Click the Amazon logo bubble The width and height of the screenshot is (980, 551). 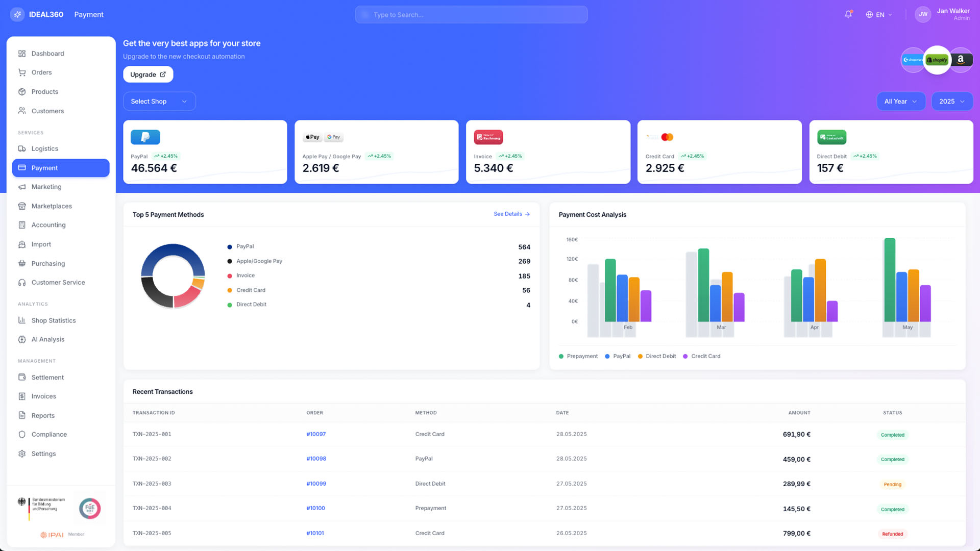(x=962, y=60)
